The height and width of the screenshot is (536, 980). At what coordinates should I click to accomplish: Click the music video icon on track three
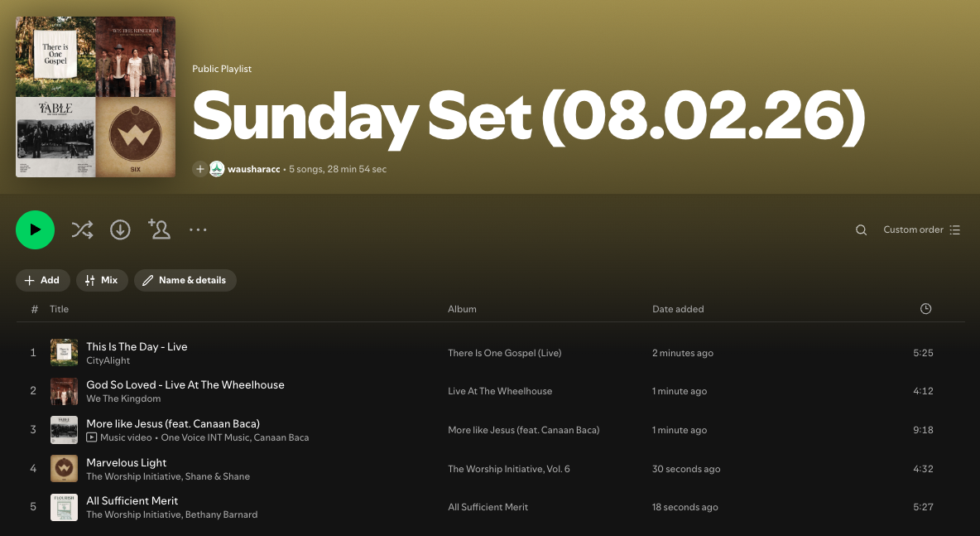pyautogui.click(x=91, y=437)
